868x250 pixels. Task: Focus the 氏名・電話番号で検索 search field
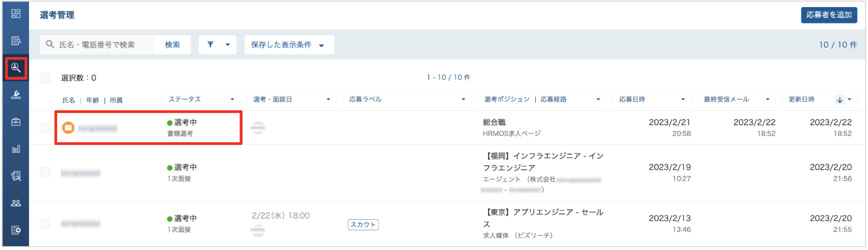pyautogui.click(x=97, y=45)
